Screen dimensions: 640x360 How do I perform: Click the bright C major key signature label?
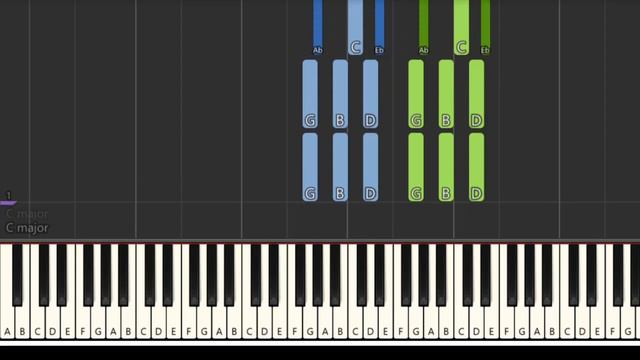[27, 228]
